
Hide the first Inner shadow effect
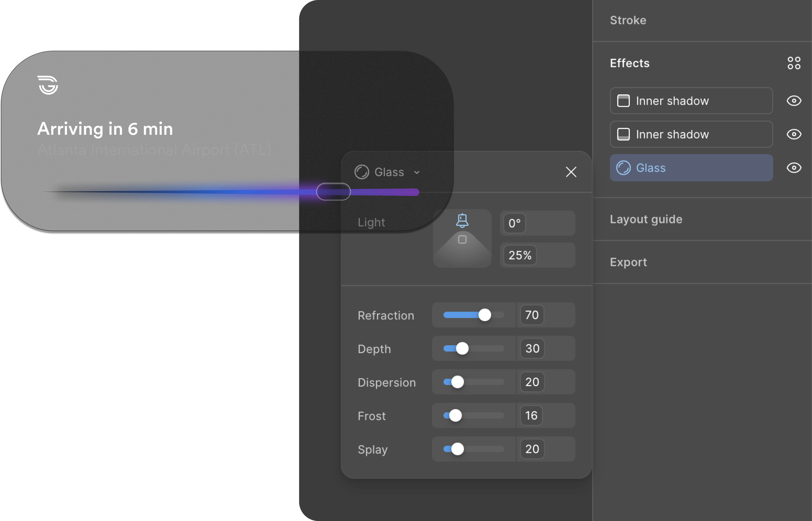pyautogui.click(x=794, y=101)
